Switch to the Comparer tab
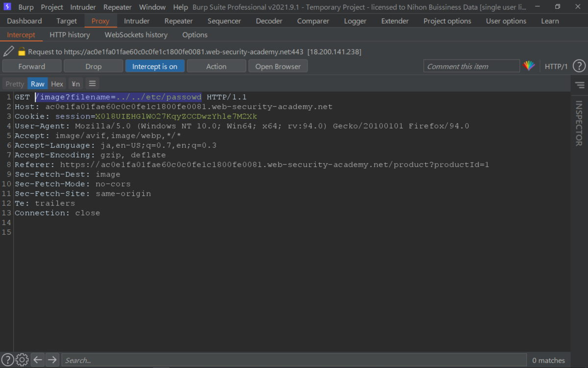The image size is (588, 368). click(313, 21)
